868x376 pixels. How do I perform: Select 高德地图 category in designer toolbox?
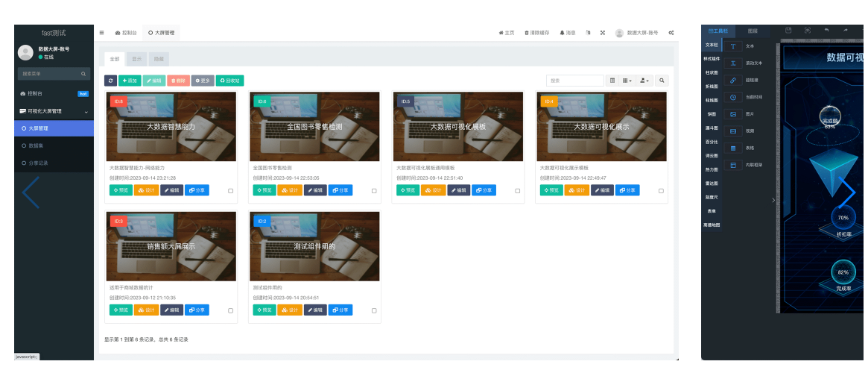(712, 225)
